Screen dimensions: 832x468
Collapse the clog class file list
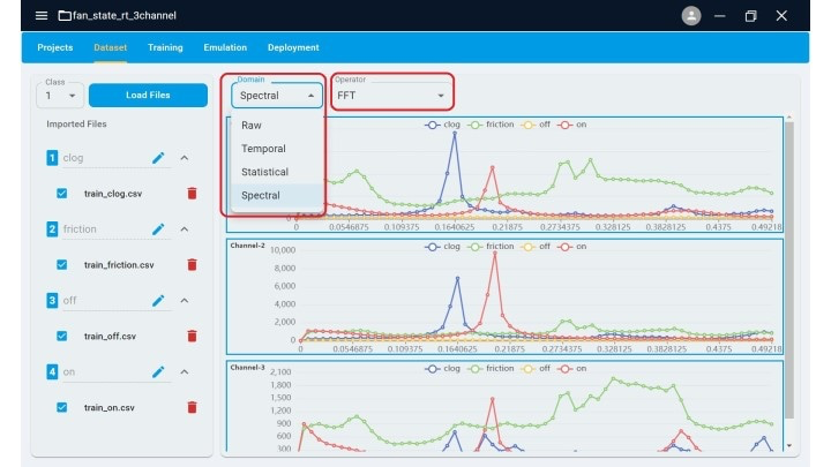click(185, 158)
